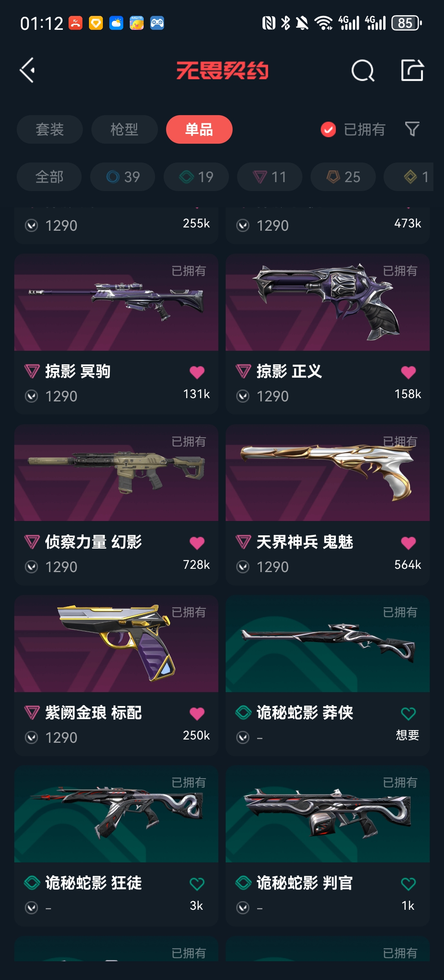444x980 pixels.
Task: Tap the share icon in header
Action: coord(412,70)
